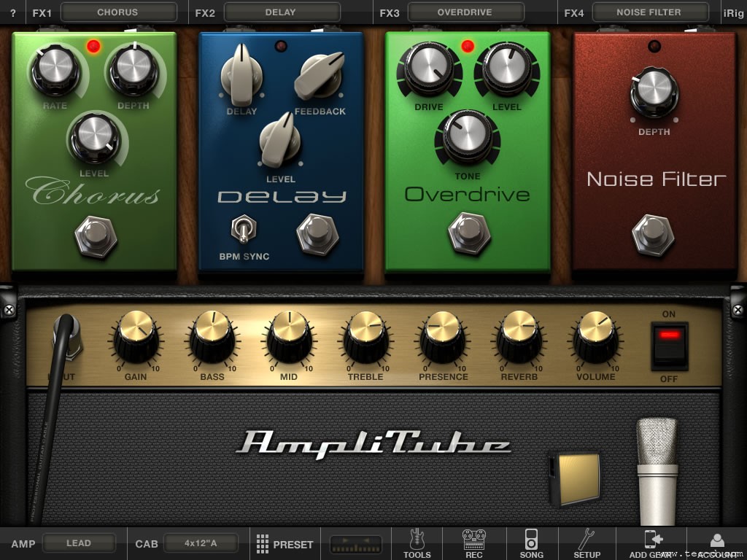The image size is (747, 560).
Task: Click the amp Reverb knob
Action: (519, 337)
